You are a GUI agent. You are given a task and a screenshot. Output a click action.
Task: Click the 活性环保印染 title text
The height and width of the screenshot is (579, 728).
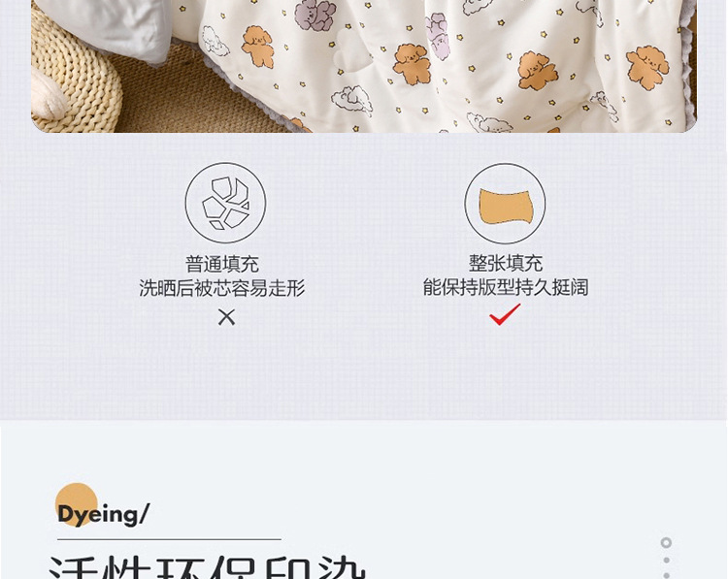point(207,567)
